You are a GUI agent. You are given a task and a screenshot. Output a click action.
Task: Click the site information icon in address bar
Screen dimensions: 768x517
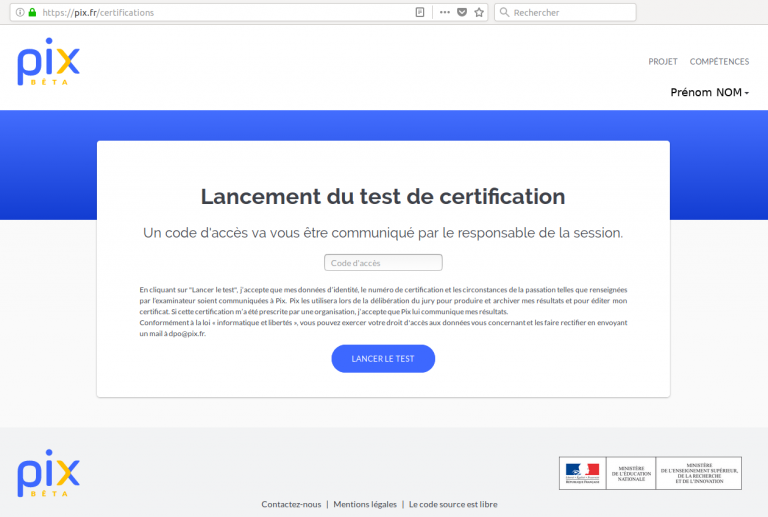tap(20, 13)
